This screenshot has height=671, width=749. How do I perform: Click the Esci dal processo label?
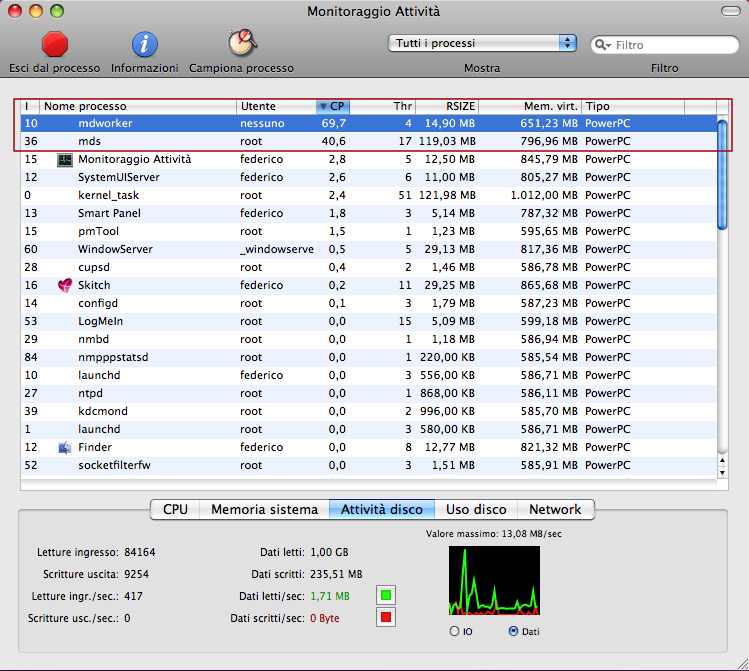click(54, 68)
